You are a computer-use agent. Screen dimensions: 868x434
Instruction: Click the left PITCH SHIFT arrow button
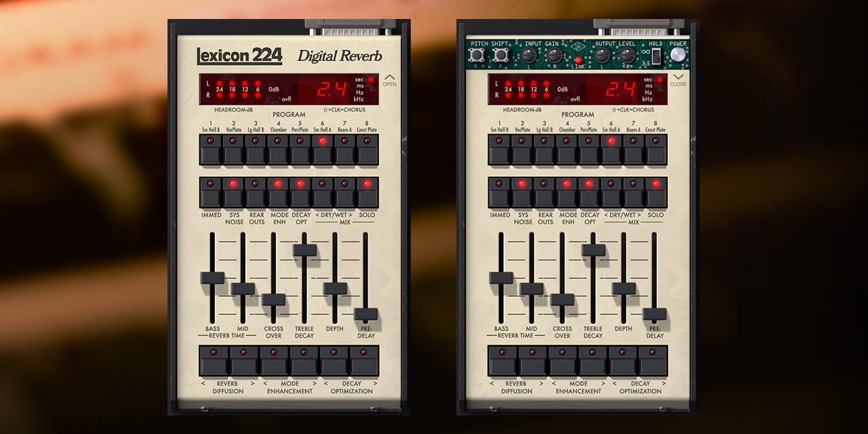click(477, 55)
